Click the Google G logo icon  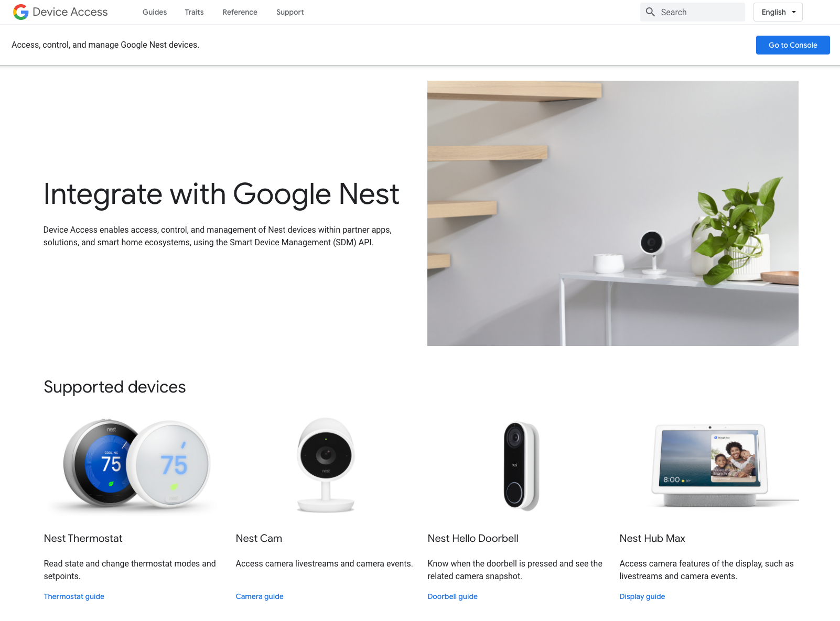pyautogui.click(x=21, y=12)
